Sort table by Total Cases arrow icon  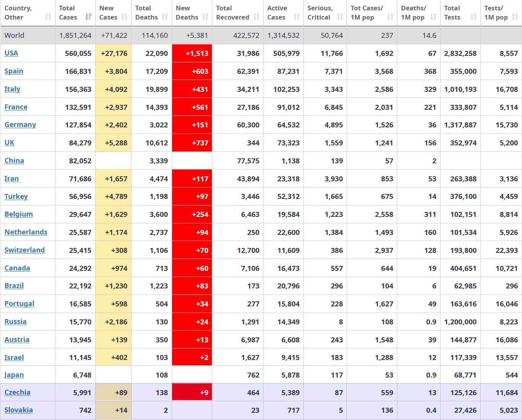[88, 17]
